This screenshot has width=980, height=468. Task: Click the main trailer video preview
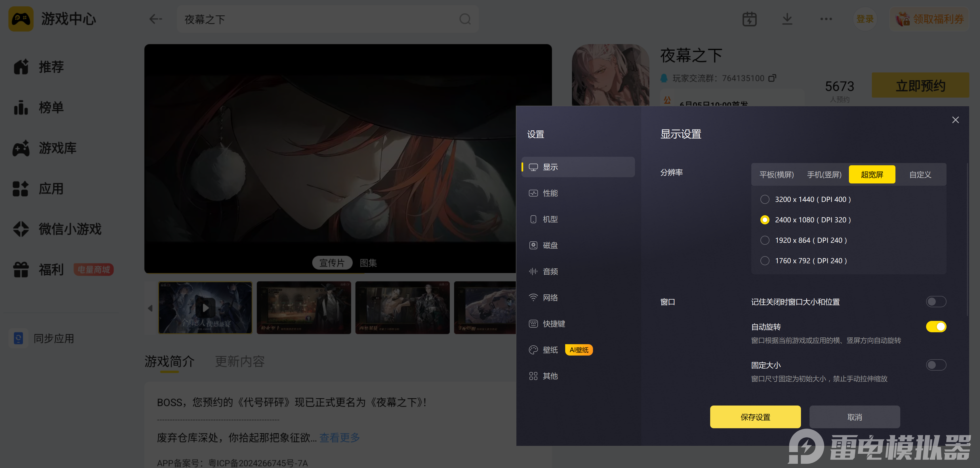[x=330, y=158]
